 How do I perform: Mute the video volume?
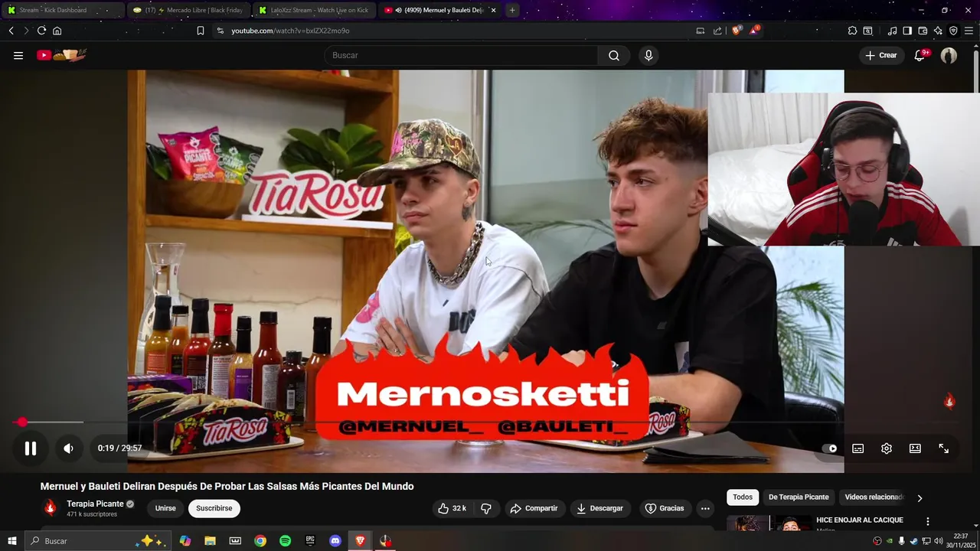pos(68,448)
